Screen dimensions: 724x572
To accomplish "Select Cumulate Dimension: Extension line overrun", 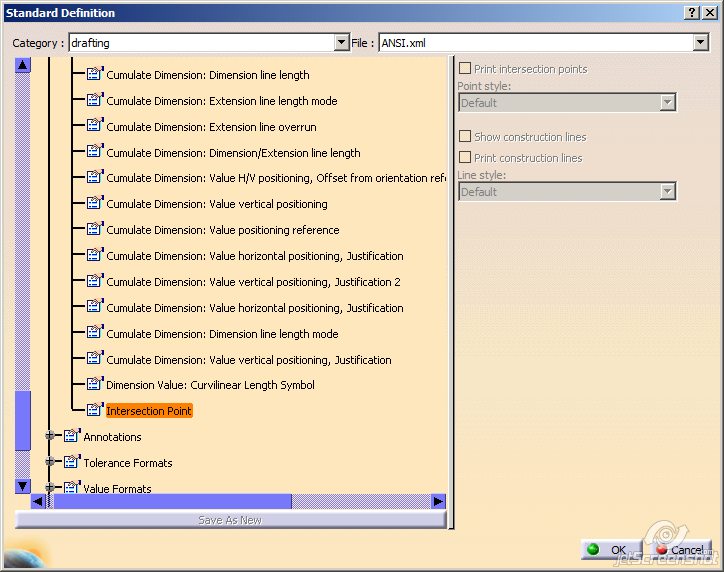I will pos(211,127).
